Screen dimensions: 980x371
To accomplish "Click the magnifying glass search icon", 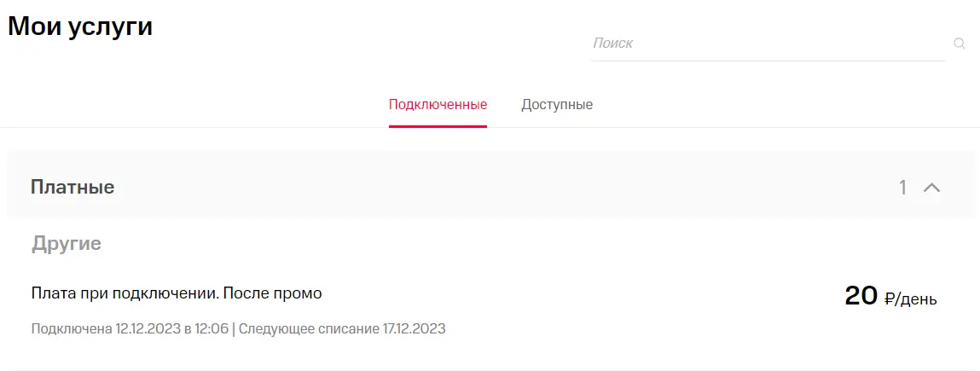I will pyautogui.click(x=960, y=43).
